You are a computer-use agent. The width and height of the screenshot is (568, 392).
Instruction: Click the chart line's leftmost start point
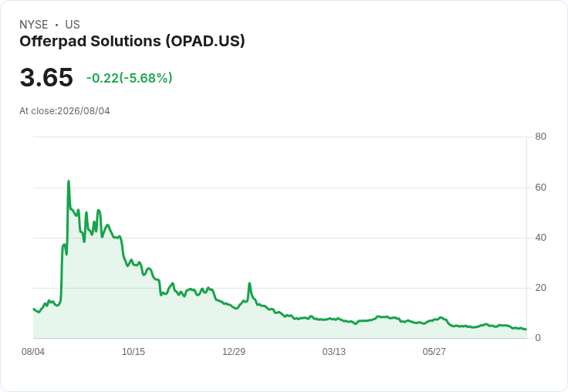pyautogui.click(x=34, y=309)
